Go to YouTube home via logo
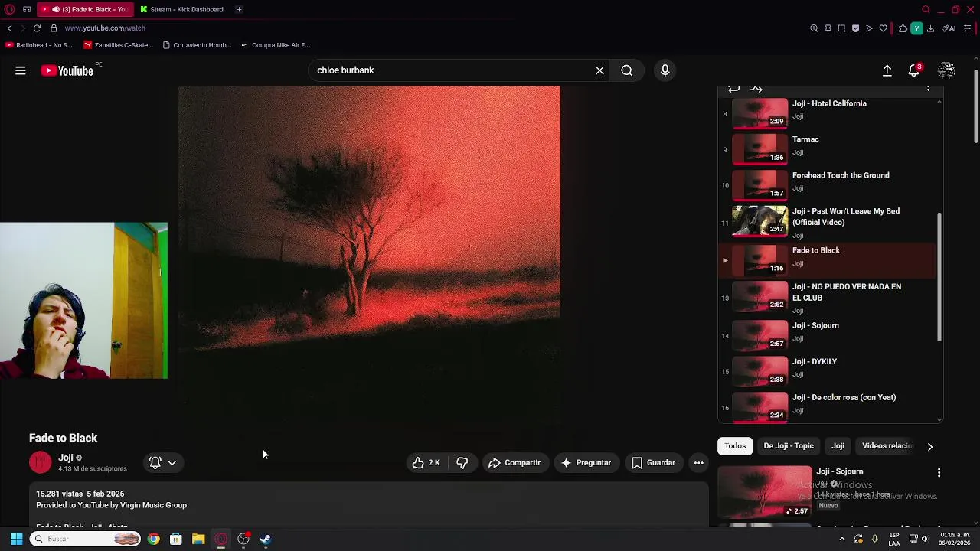This screenshot has height=551, width=980. [67, 70]
